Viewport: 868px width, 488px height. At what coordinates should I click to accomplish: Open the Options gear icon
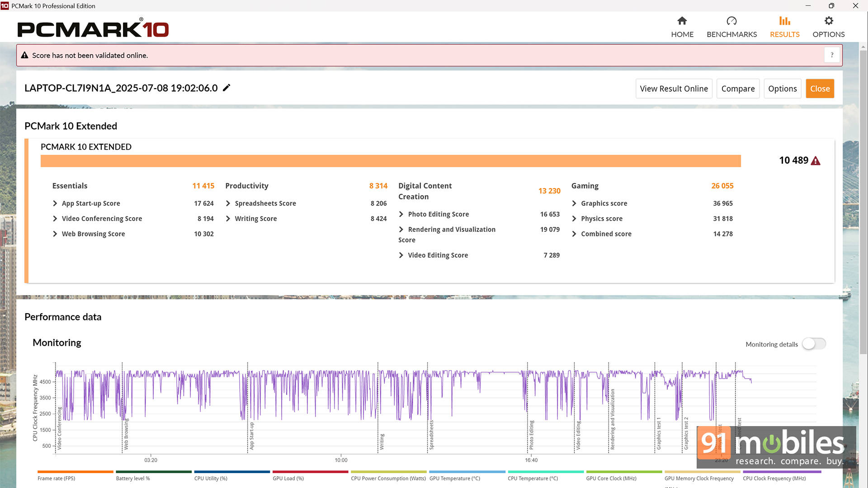828,21
